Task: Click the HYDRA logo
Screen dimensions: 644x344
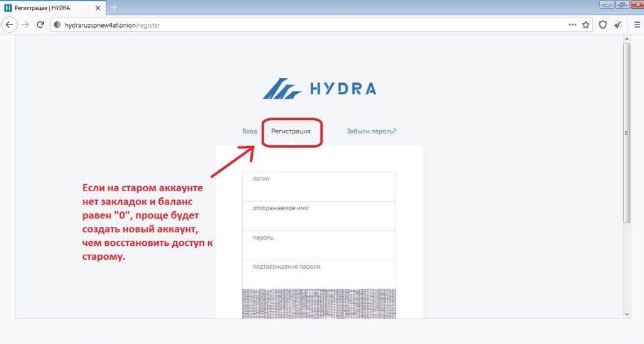Action: [319, 88]
